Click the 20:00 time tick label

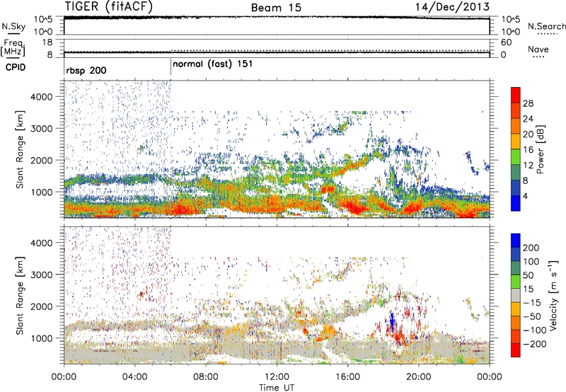(418, 377)
